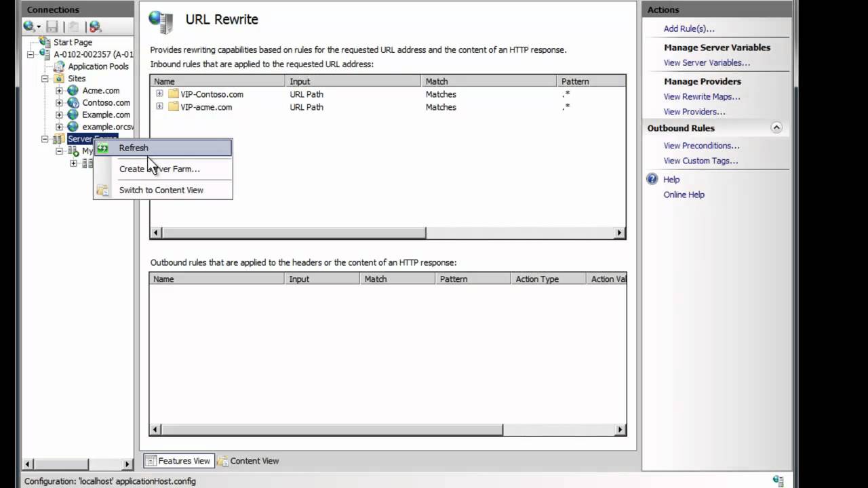
Task: Click the Switch to Content View icon
Action: point(102,190)
